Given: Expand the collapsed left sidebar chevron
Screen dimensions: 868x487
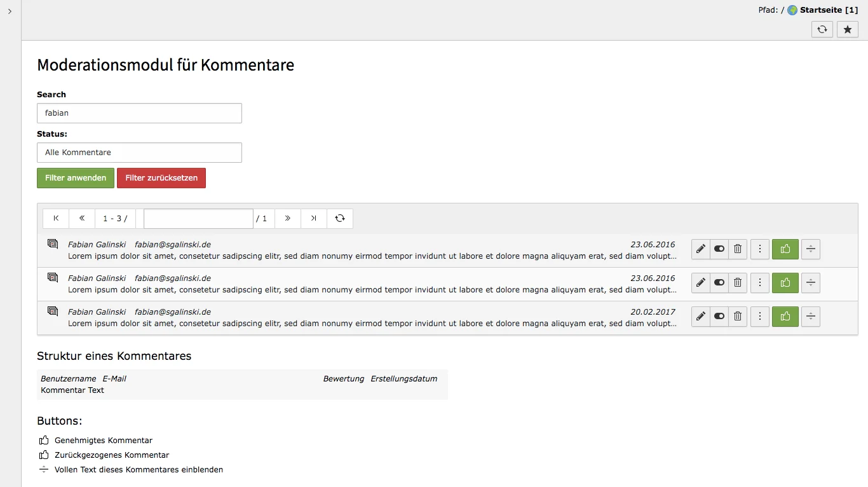Looking at the screenshot, I should click(x=9, y=11).
